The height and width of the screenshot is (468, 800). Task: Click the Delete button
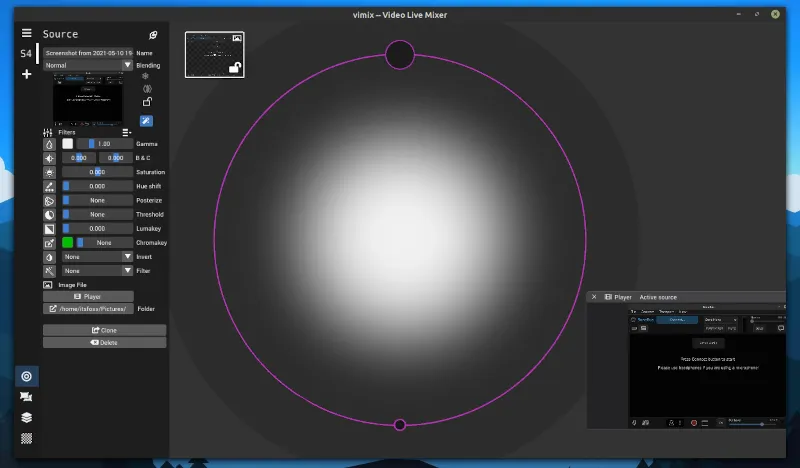pyautogui.click(x=105, y=342)
